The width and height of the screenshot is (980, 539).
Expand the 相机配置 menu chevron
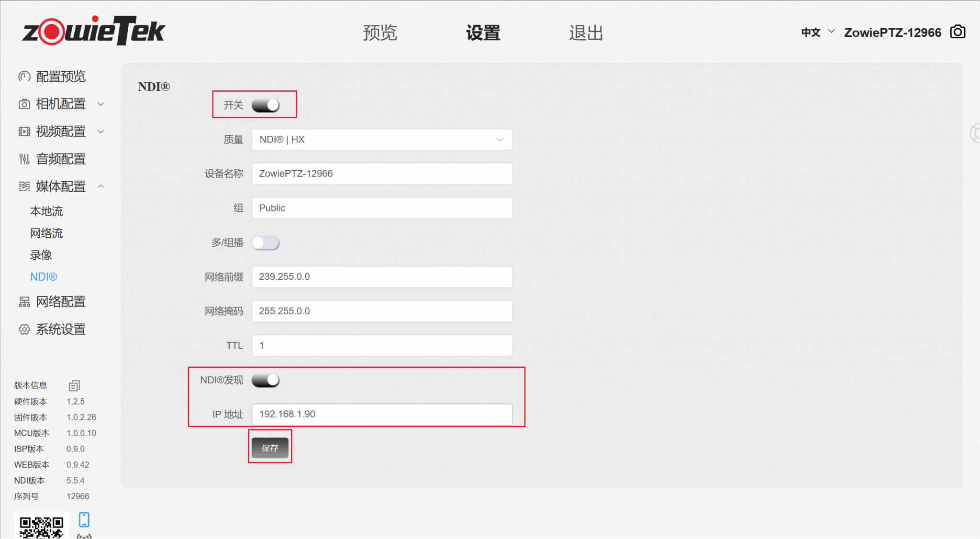point(101,104)
